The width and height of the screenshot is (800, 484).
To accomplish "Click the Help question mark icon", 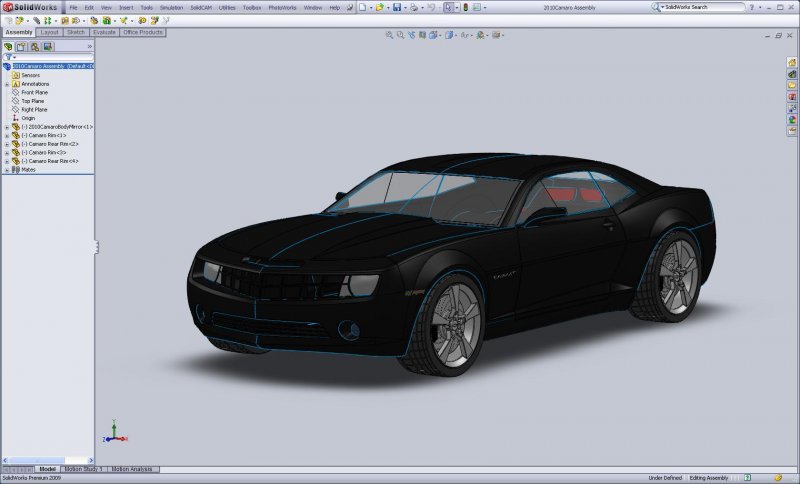I will (752, 7).
